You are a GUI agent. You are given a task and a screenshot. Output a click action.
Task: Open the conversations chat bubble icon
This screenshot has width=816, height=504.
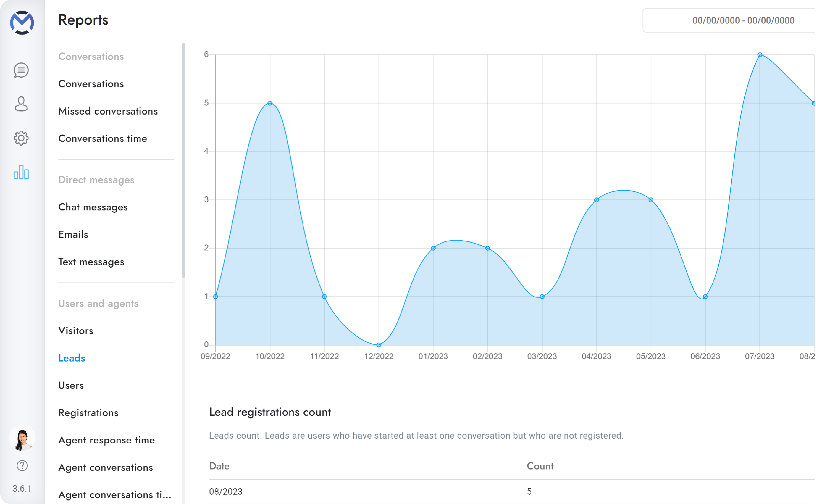click(21, 70)
